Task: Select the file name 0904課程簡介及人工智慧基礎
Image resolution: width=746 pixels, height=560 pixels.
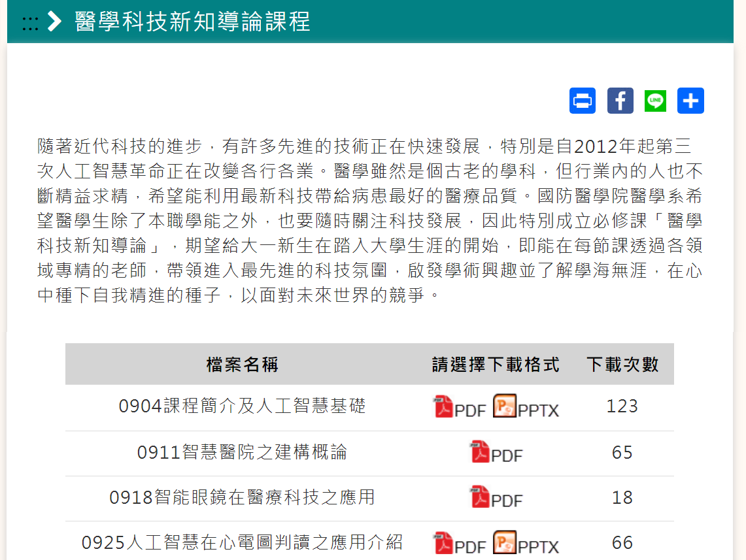Action: coord(242,406)
